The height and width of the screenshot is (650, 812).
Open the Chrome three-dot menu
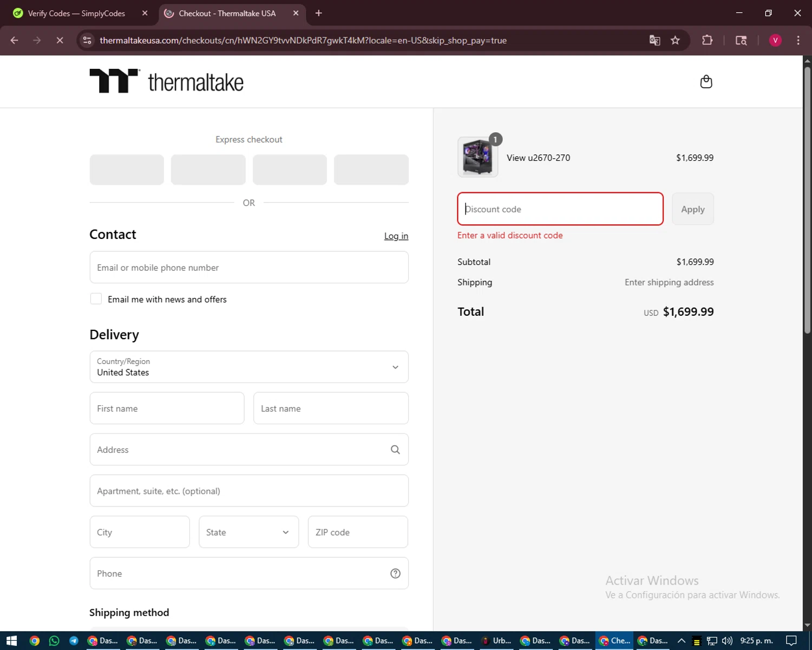click(x=798, y=40)
